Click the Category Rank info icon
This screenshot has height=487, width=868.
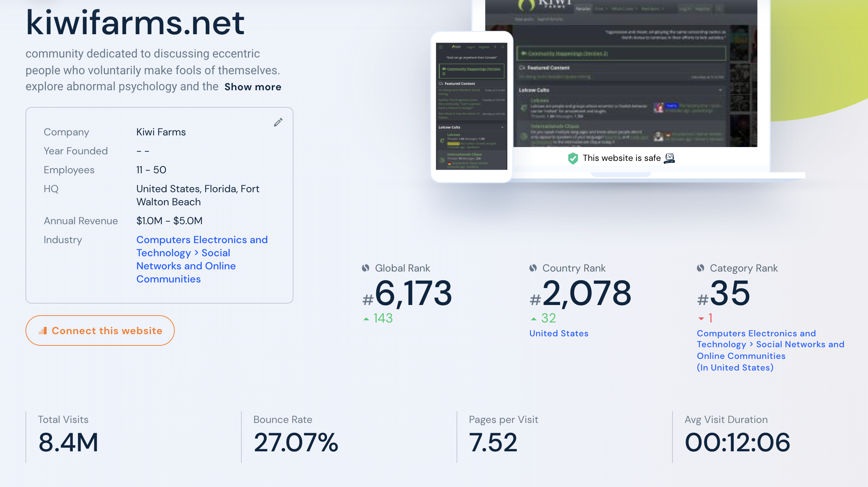tap(701, 268)
